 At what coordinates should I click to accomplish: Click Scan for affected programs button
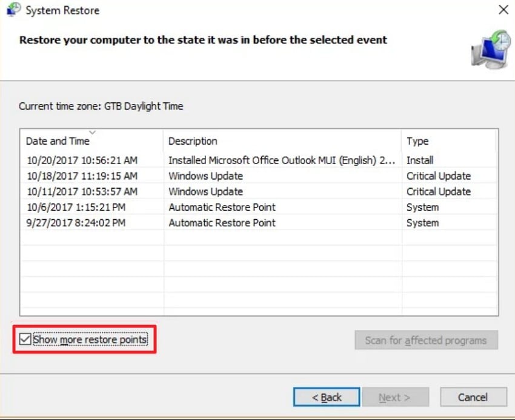pos(426,340)
